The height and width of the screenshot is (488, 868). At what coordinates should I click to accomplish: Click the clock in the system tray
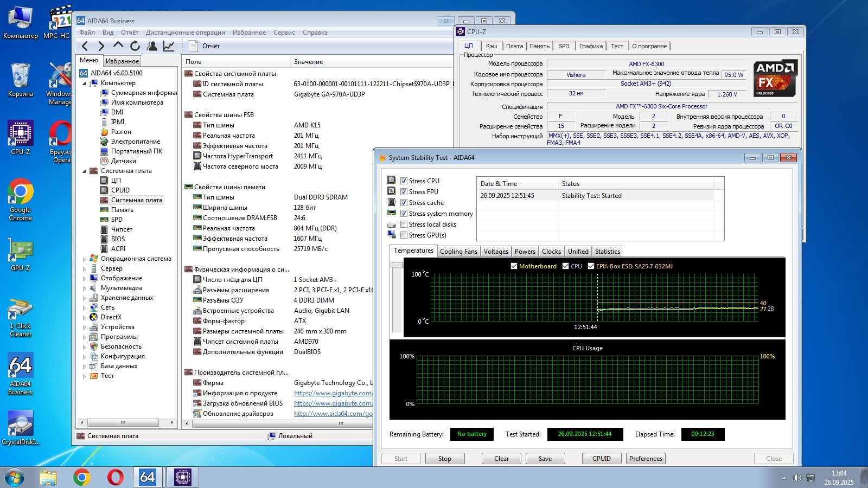[839, 478]
